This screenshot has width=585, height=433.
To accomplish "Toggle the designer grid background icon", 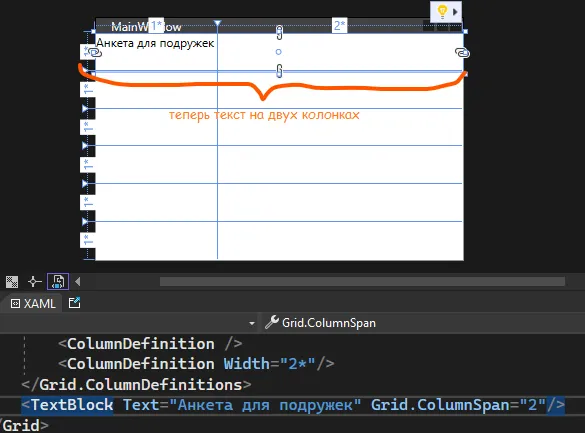I will [12, 282].
